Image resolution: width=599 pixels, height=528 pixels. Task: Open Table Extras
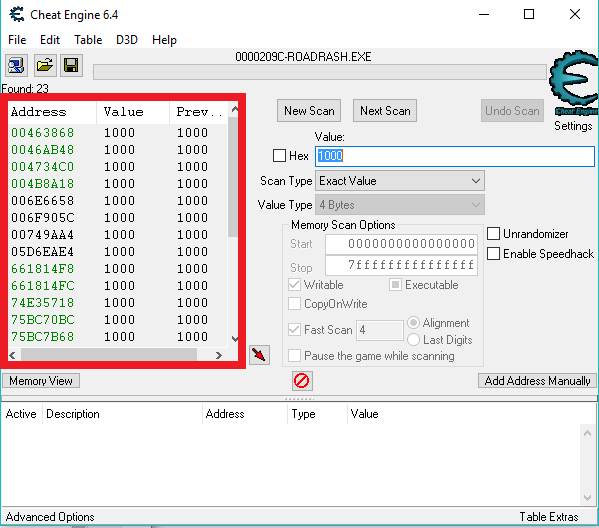click(549, 517)
